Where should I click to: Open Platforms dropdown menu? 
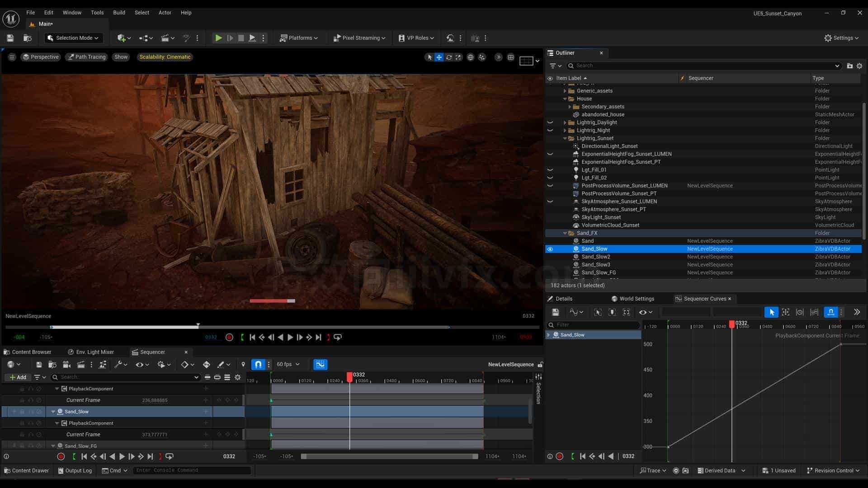(299, 38)
